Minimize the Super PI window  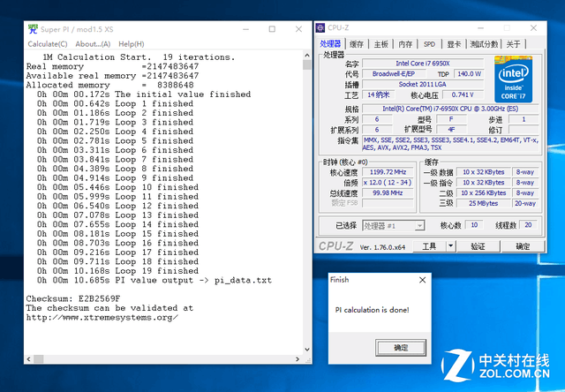click(x=246, y=29)
